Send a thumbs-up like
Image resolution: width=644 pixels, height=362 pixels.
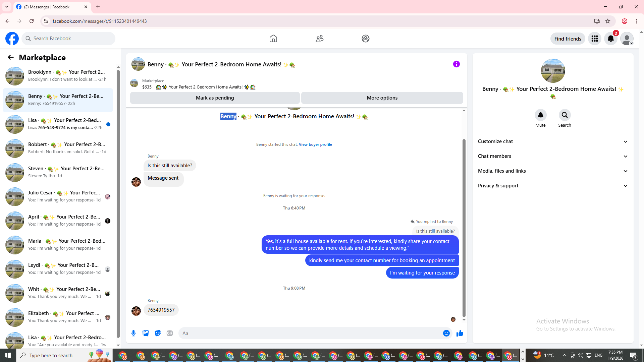tap(460, 333)
